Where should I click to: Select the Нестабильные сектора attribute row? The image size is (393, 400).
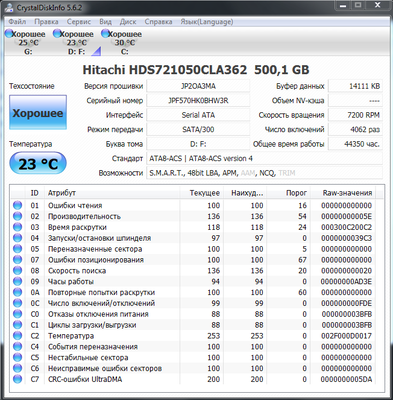pos(197,357)
